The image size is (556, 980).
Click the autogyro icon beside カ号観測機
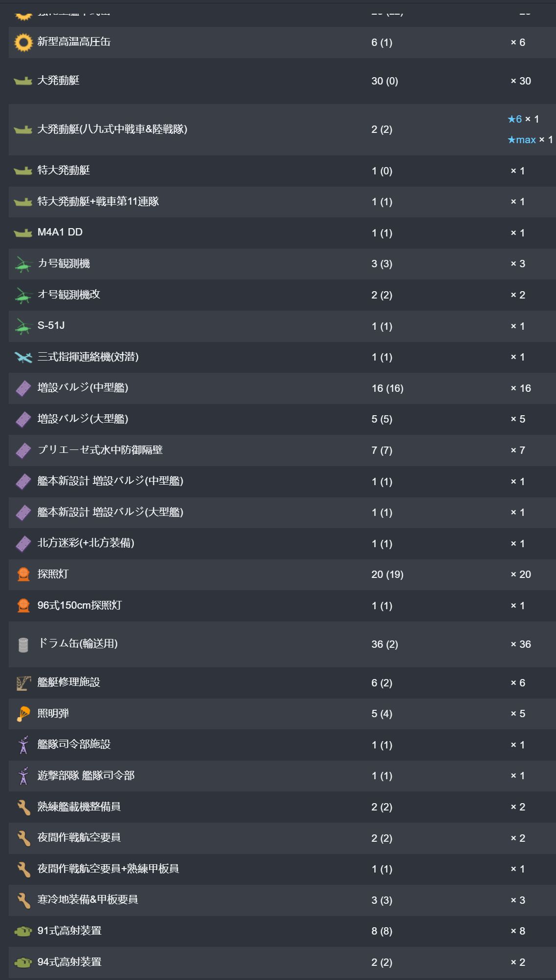coord(23,264)
